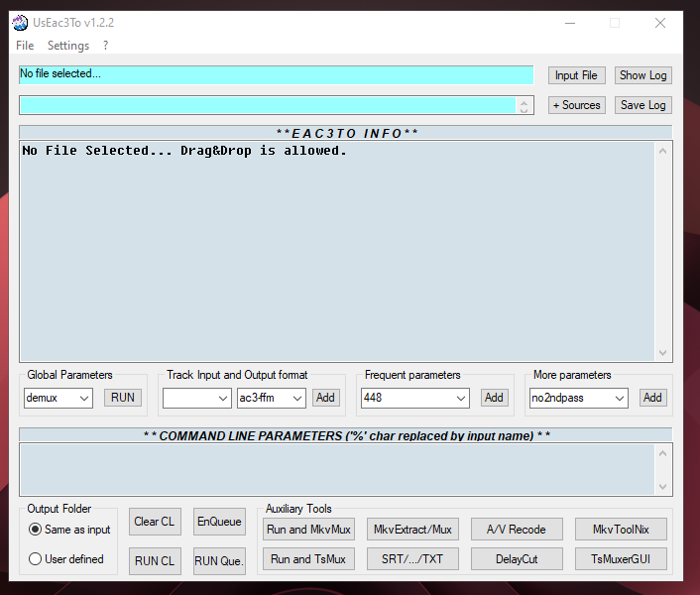Click Add in More parameters group
Image resolution: width=700 pixels, height=595 pixels.
(652, 398)
